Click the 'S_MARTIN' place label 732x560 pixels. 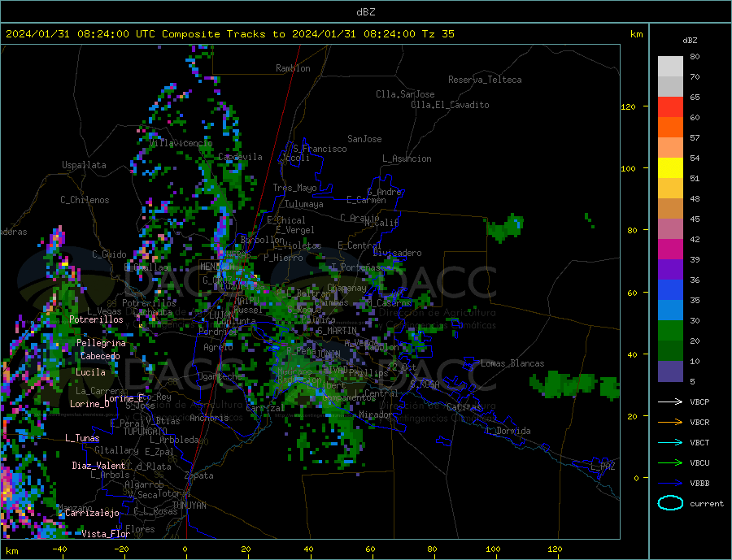click(x=337, y=331)
